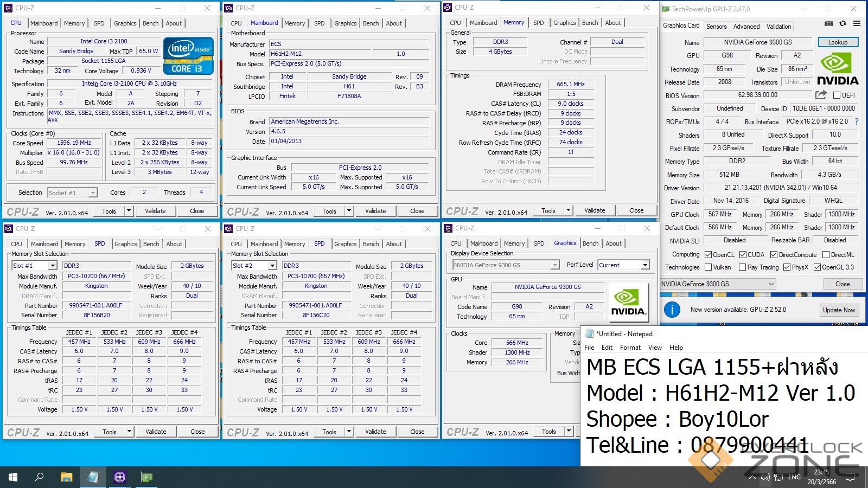Viewport: 868px width, 488px height.
Task: Click the GPU Name field in GPU-Z
Action: tap(757, 42)
